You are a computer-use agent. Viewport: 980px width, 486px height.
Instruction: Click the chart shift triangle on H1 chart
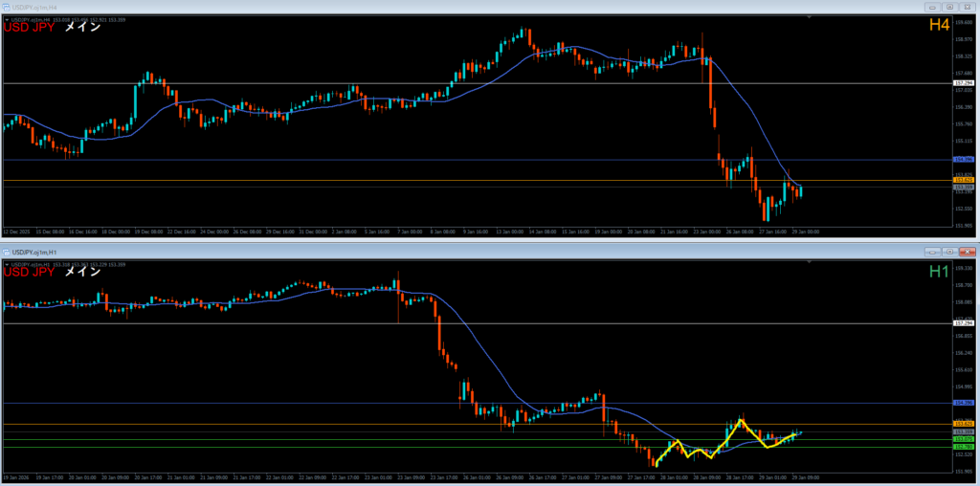(811, 261)
